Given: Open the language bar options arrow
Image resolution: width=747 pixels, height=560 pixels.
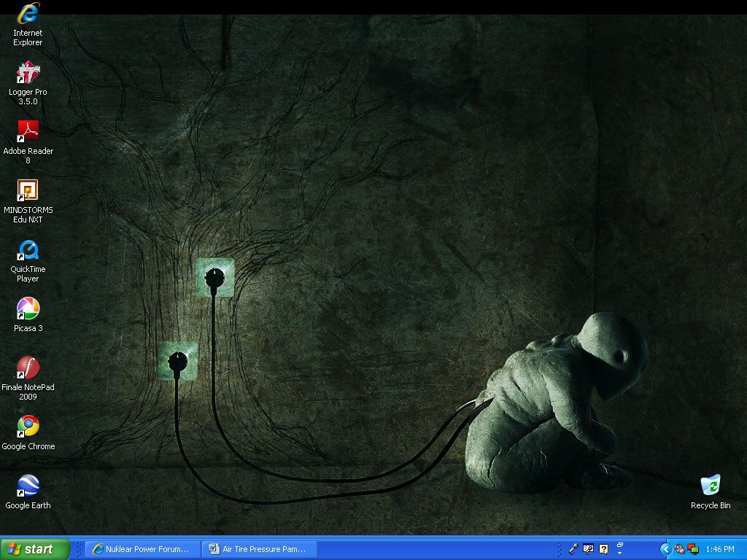Looking at the screenshot, I should (620, 553).
